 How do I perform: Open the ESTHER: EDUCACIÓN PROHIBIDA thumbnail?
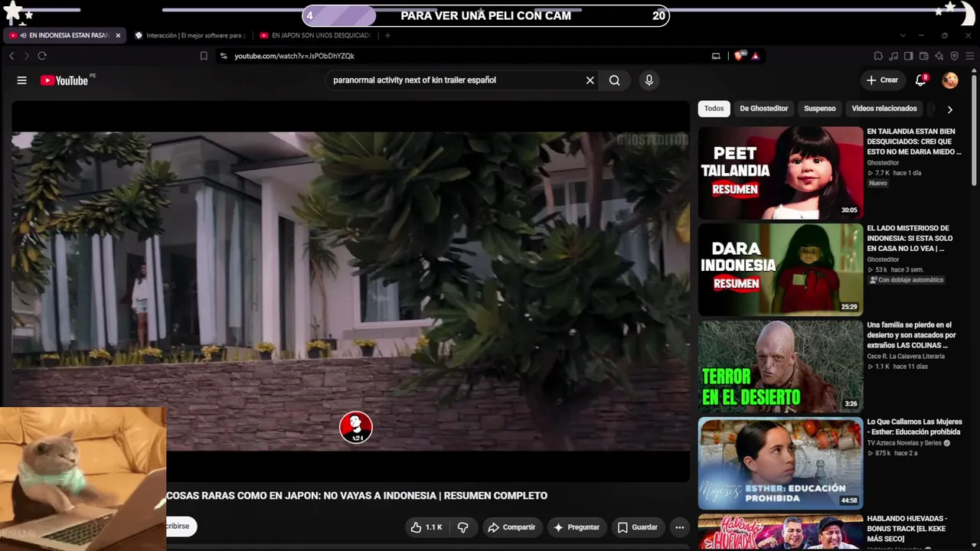[x=780, y=463]
